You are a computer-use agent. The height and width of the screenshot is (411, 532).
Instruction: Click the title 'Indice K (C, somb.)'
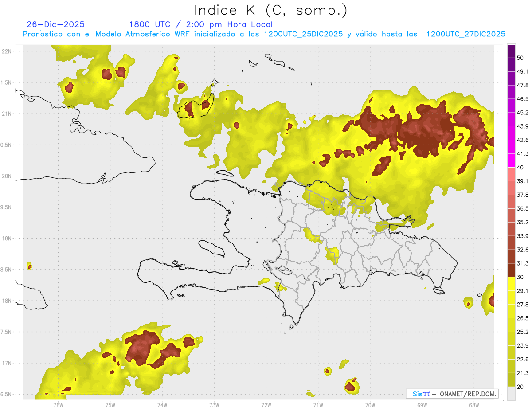point(270,10)
